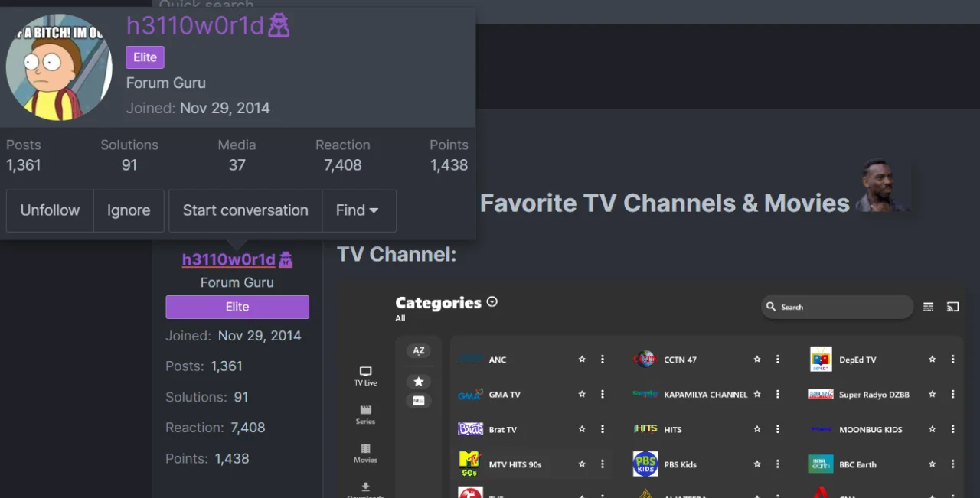Click the man GIF beside the heading
This screenshot has width=980, height=498.
(883, 185)
